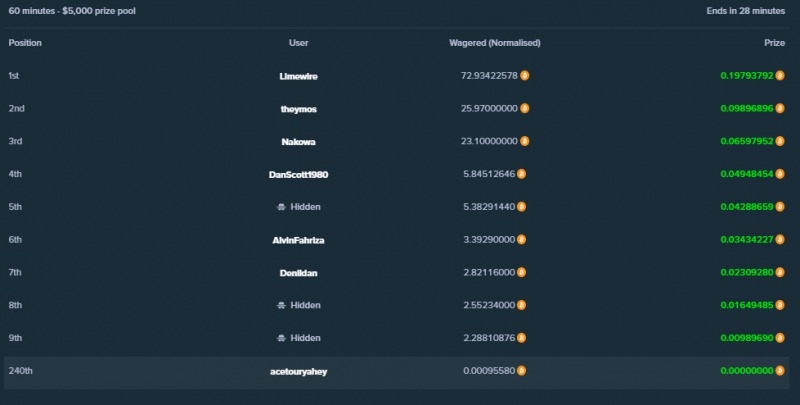Screen dimensions: 800x405
Task: Click bitcoin icon beside prize 0.03434227
Action: 780,239
